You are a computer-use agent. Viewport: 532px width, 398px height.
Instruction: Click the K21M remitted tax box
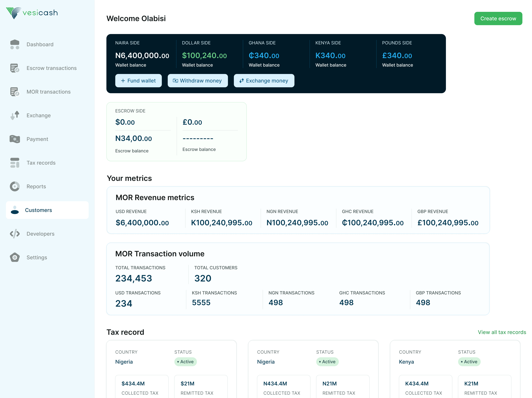tap(485, 386)
